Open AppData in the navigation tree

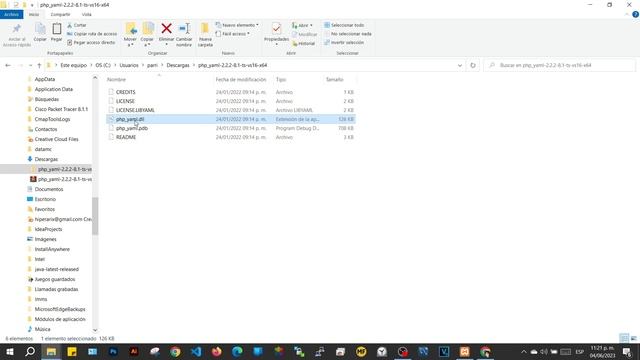[x=44, y=79]
